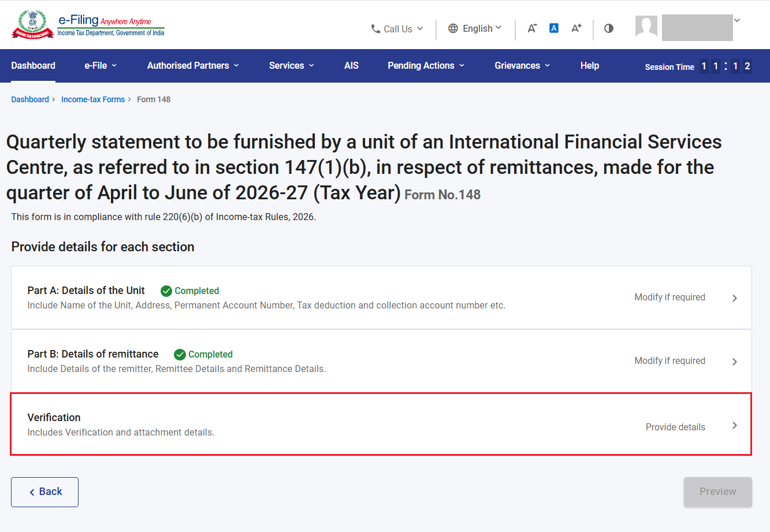Open the Pending Actions menu
The width and height of the screenshot is (770, 532).
pyautogui.click(x=426, y=66)
